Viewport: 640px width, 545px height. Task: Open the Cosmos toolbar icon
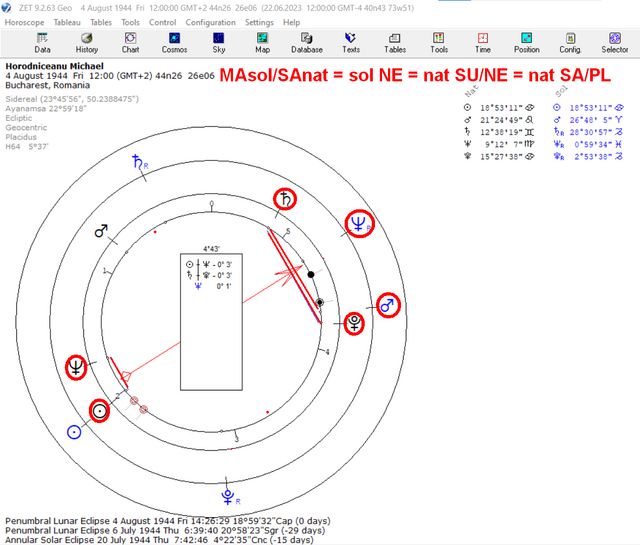[174, 43]
